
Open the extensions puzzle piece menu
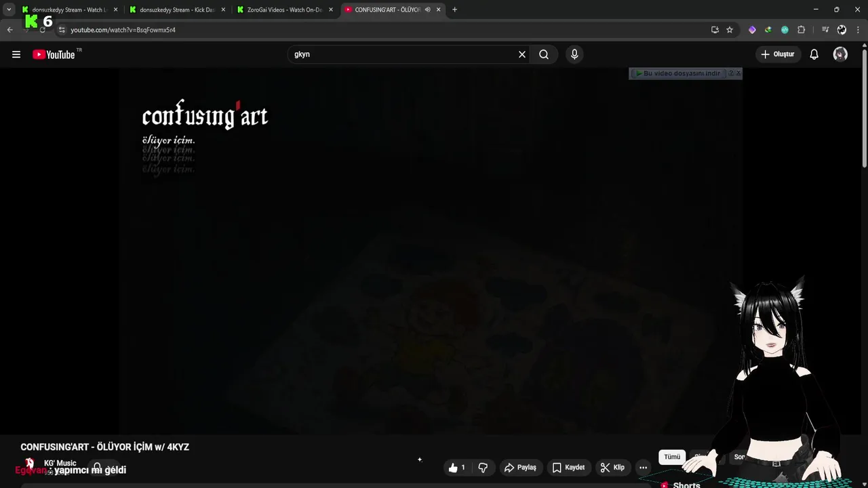pyautogui.click(x=801, y=30)
